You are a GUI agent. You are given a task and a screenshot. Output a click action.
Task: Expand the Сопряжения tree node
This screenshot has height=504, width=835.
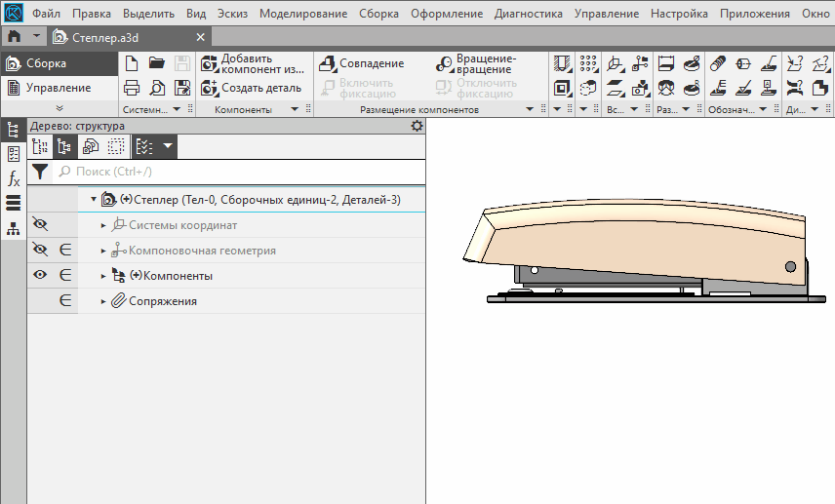(103, 301)
